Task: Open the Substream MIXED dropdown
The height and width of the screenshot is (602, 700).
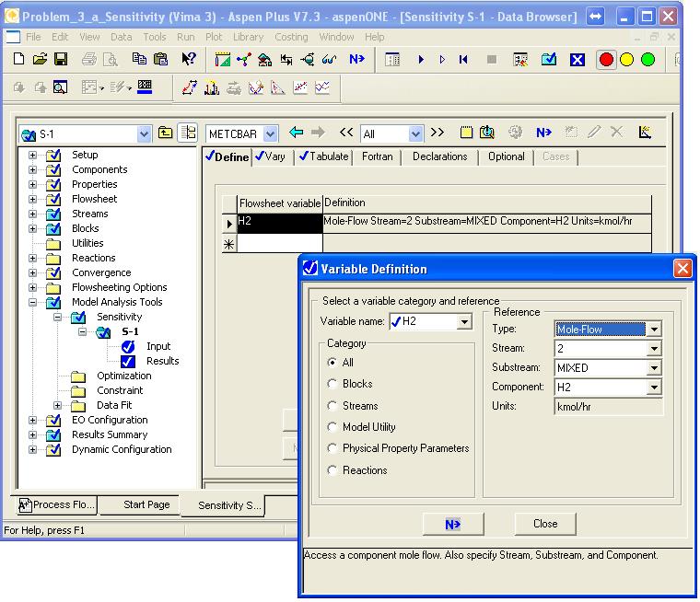Action: 654,368
